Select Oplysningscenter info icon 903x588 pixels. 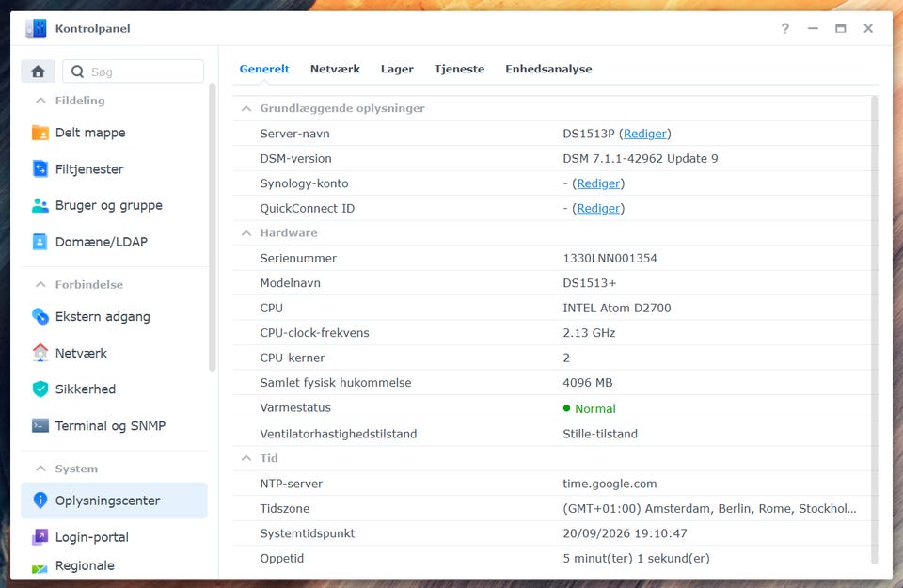[40, 500]
